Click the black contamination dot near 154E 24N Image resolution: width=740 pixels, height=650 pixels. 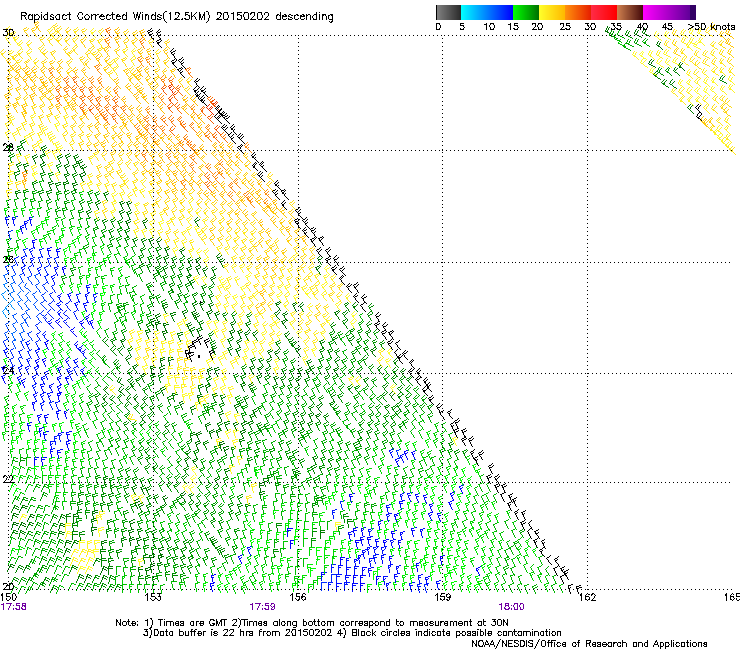pyautogui.click(x=199, y=356)
